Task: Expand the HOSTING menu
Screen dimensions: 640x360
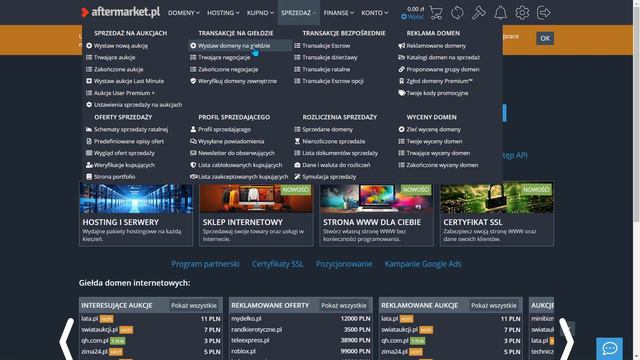Action: [x=223, y=13]
